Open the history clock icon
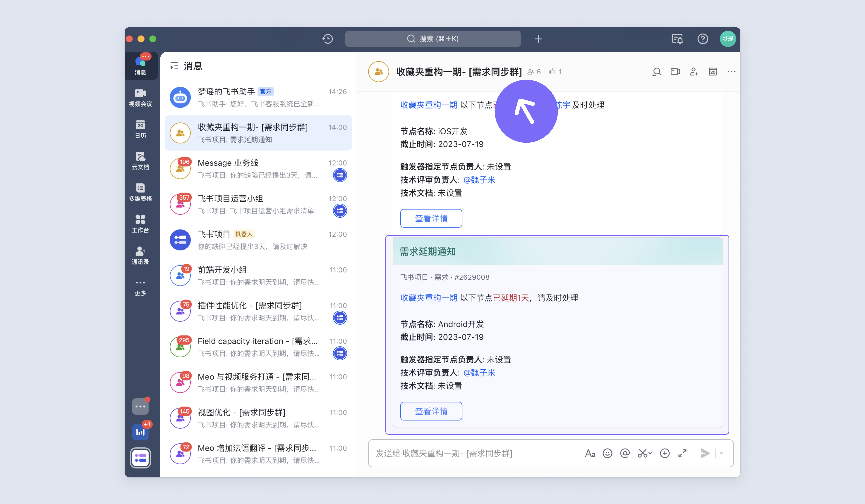The height and width of the screenshot is (504, 865). coord(327,39)
